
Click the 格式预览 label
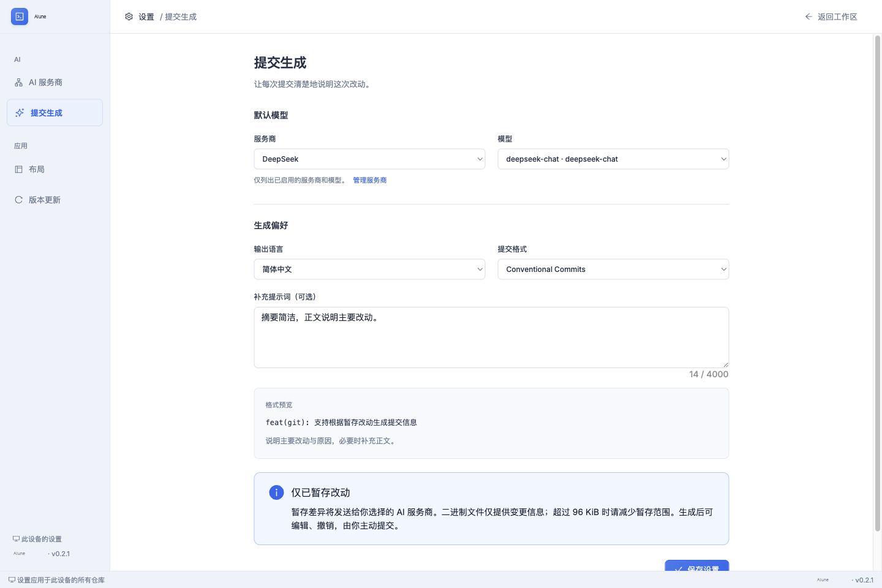[x=279, y=405]
